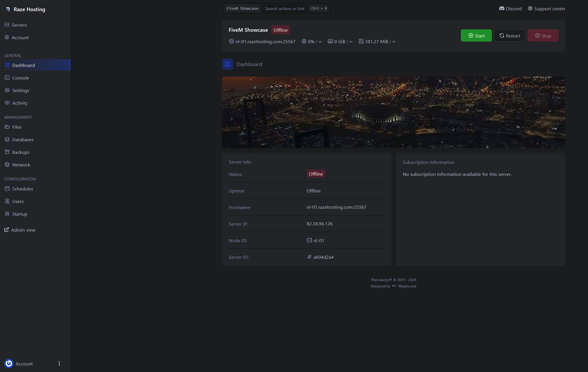Click the 0% CPU usage value
Viewport: 588px width, 372px height.
(x=311, y=41)
